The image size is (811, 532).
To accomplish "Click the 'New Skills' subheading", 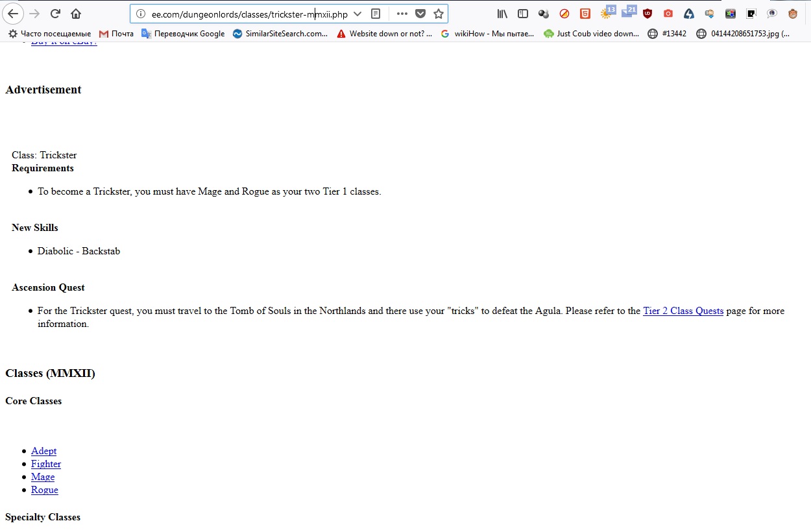I will point(35,228).
